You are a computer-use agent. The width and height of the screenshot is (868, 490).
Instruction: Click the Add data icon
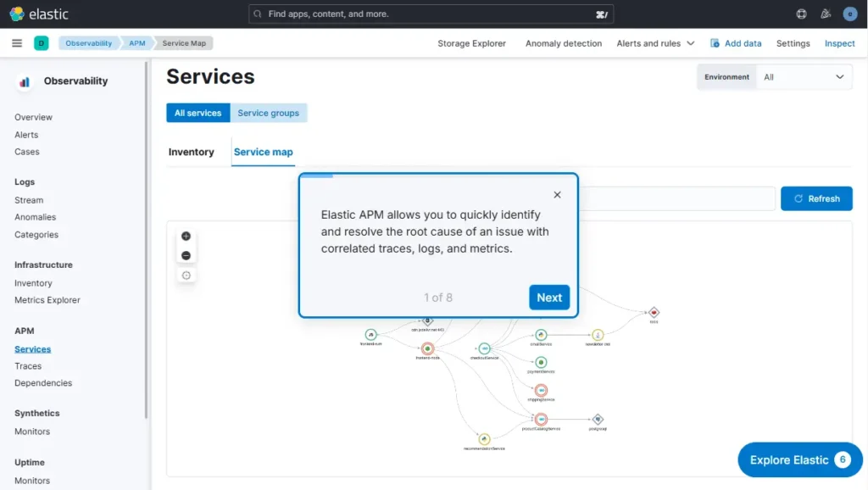click(x=715, y=43)
